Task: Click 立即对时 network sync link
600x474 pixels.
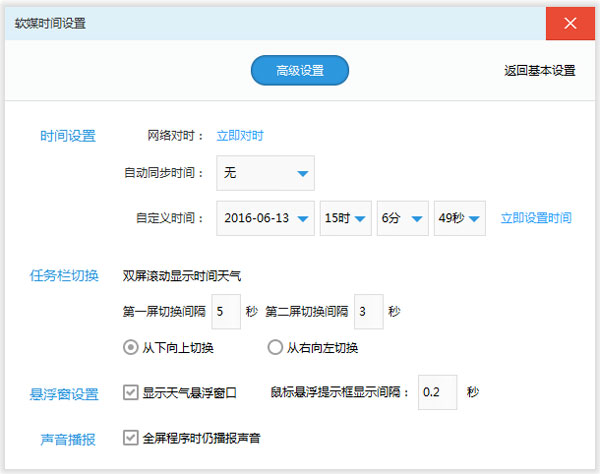Action: click(x=240, y=135)
